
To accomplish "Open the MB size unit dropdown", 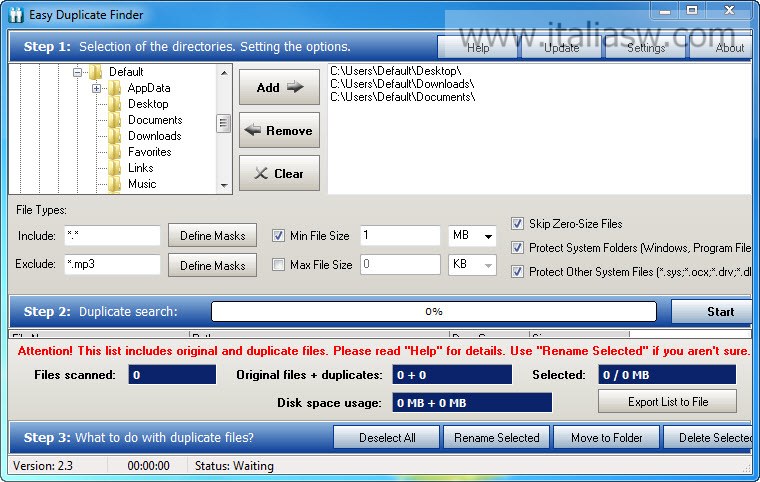I will click(488, 236).
